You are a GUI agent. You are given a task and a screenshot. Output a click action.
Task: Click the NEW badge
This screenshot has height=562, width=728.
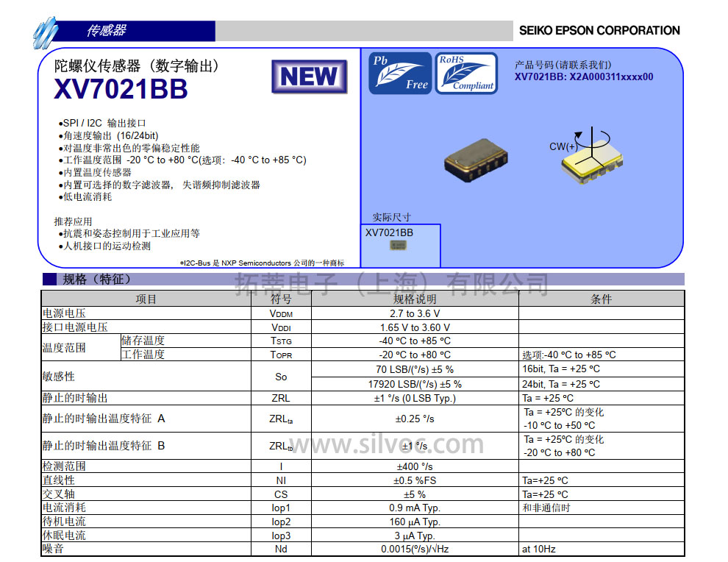[x=309, y=77]
